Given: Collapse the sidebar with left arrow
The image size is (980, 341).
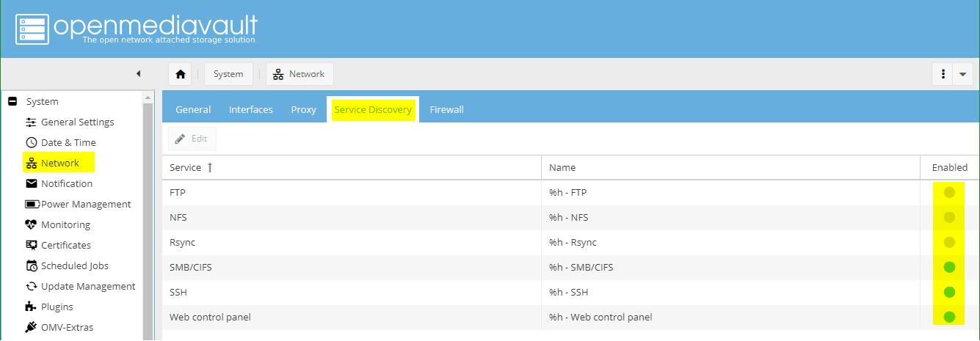Looking at the screenshot, I should coord(138,74).
